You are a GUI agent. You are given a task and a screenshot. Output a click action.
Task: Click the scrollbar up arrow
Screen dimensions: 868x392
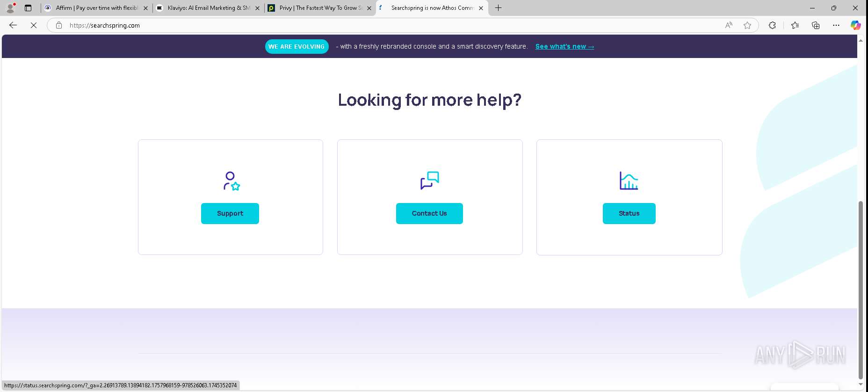tap(861, 40)
